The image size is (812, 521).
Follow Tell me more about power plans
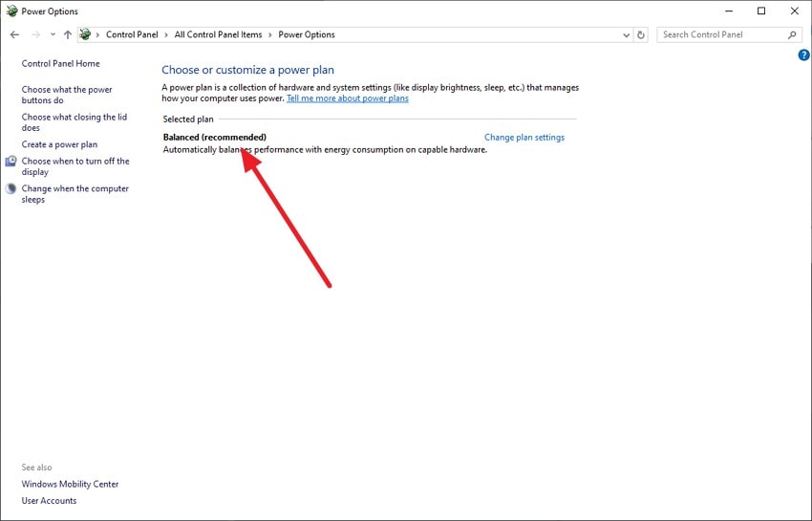(348, 98)
